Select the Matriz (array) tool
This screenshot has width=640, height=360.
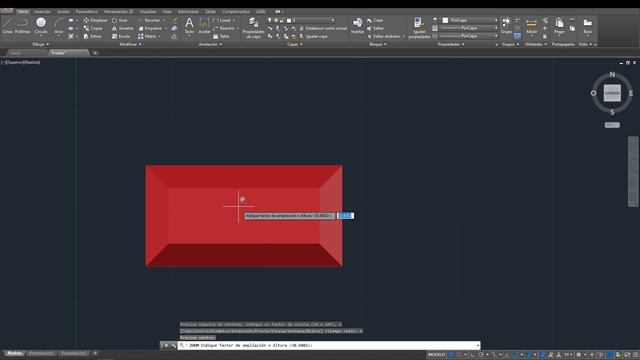[147, 36]
